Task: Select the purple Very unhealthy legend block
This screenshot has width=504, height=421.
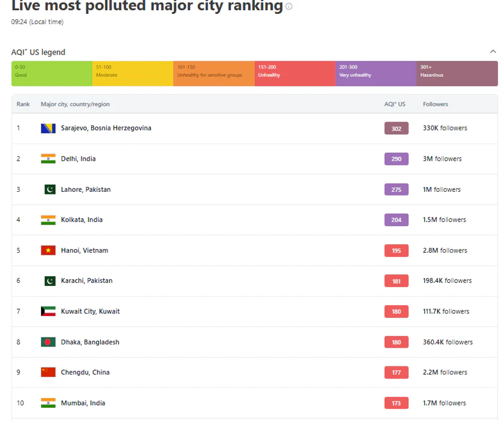Action: click(376, 73)
